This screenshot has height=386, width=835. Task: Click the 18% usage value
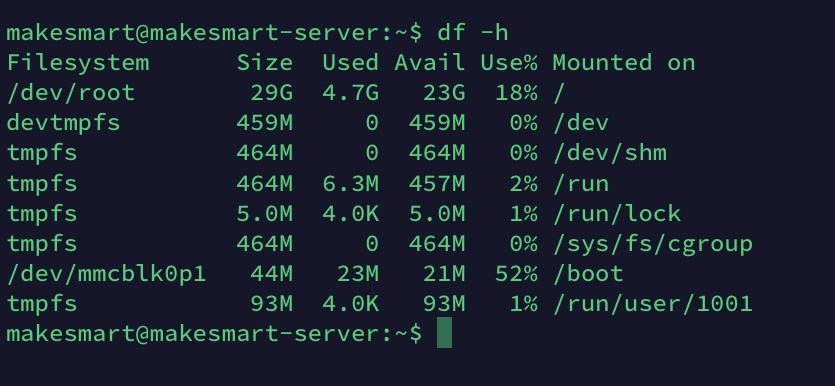point(516,93)
